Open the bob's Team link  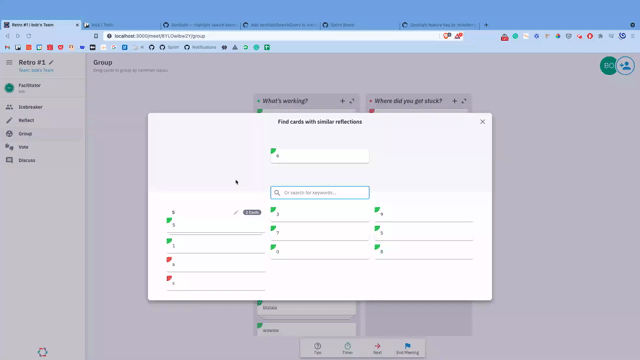pos(36,70)
